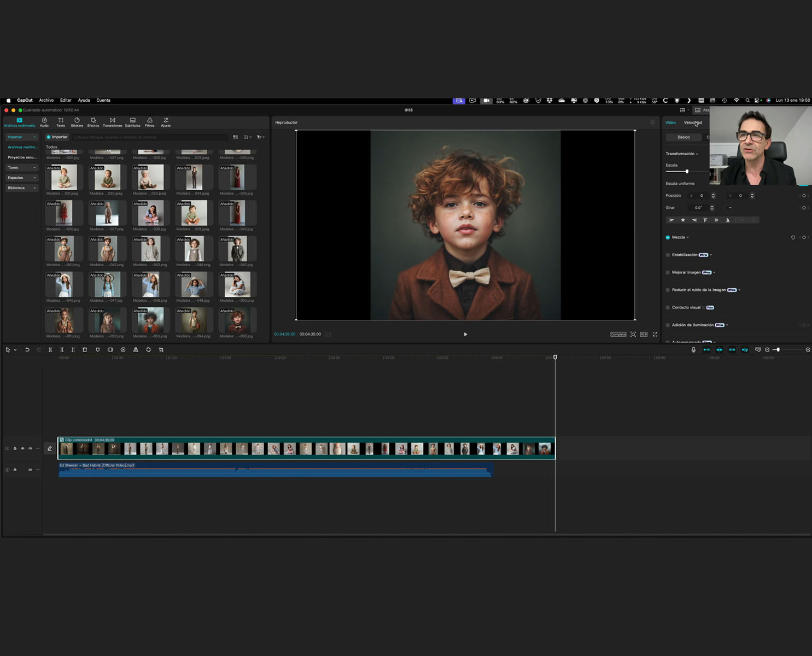Image resolution: width=812 pixels, height=656 pixels.
Task: Expand the Biblioteca dropdown
Action: pyautogui.click(x=22, y=188)
